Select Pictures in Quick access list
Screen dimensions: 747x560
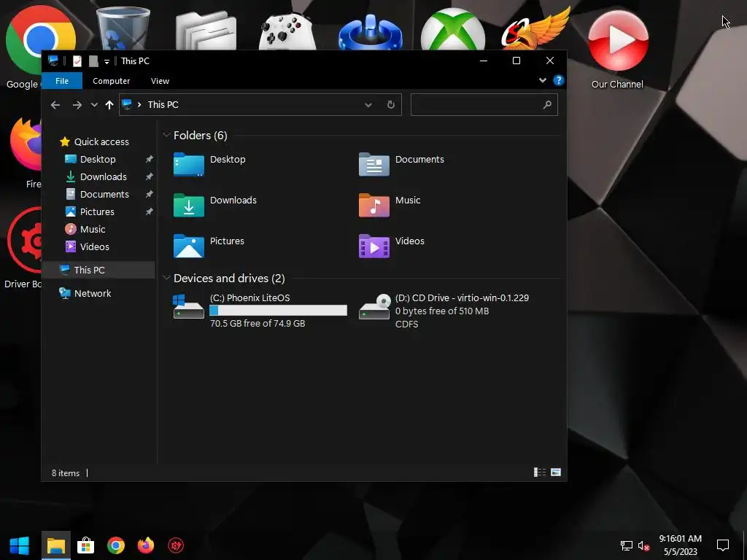(x=98, y=212)
